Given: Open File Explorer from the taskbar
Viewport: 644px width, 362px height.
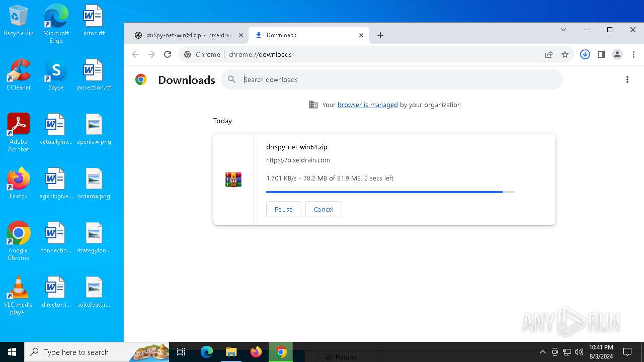Looking at the screenshot, I should [x=231, y=352].
